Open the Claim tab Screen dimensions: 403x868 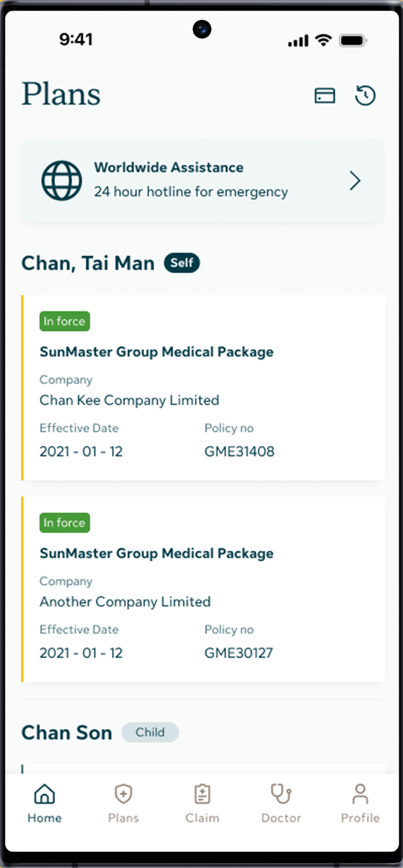(x=202, y=803)
